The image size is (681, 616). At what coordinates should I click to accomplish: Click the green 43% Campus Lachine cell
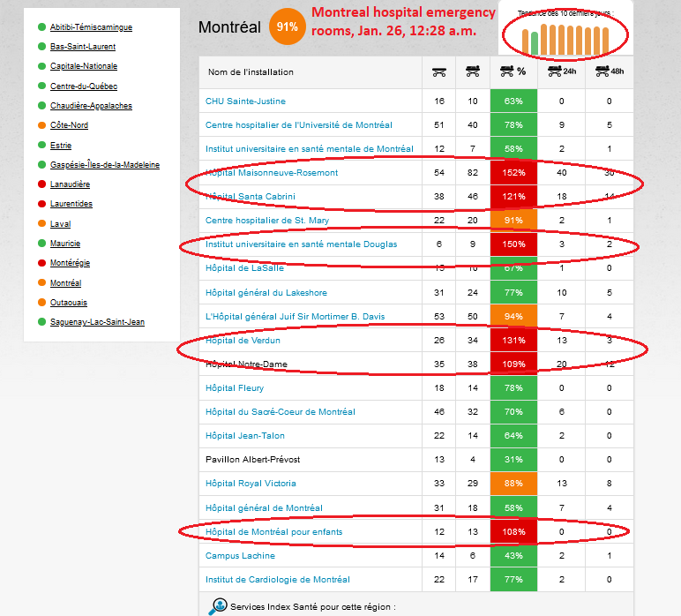tap(513, 556)
